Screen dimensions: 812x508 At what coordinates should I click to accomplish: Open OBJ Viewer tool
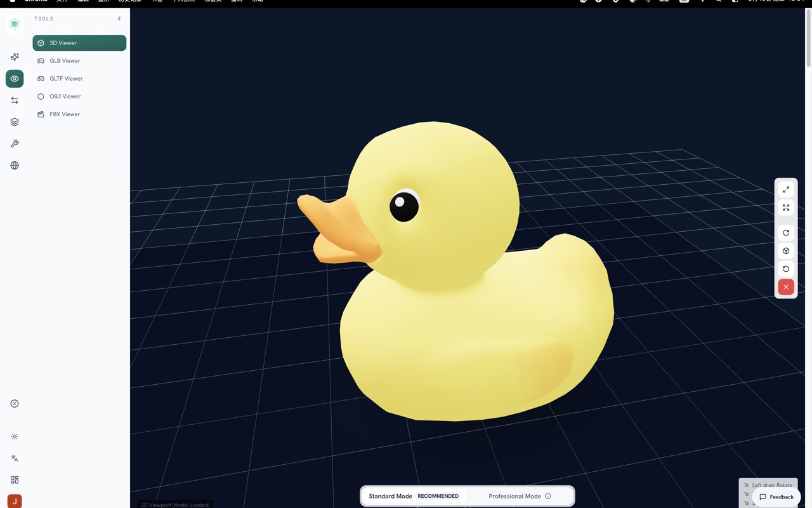[x=79, y=97]
